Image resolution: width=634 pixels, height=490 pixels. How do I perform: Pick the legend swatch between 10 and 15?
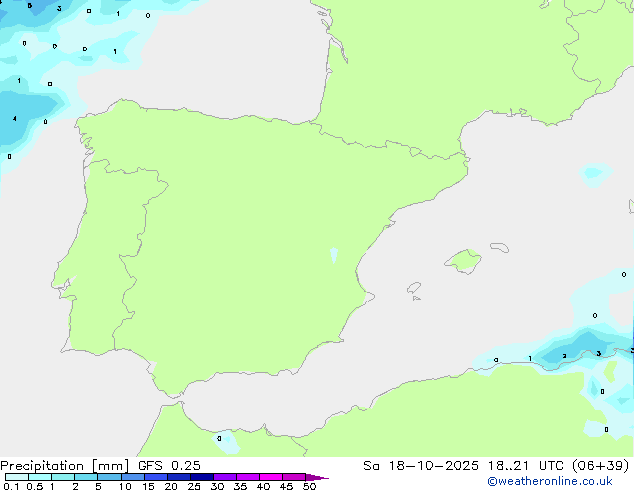(x=132, y=477)
